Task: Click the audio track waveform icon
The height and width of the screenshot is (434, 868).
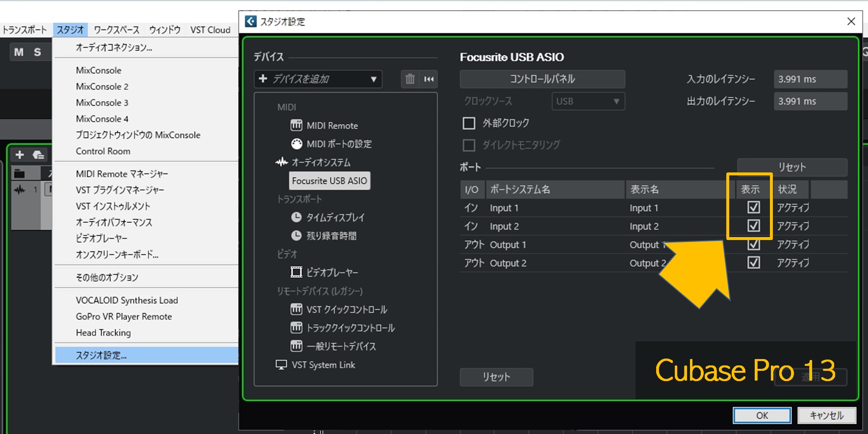Action: (20, 190)
